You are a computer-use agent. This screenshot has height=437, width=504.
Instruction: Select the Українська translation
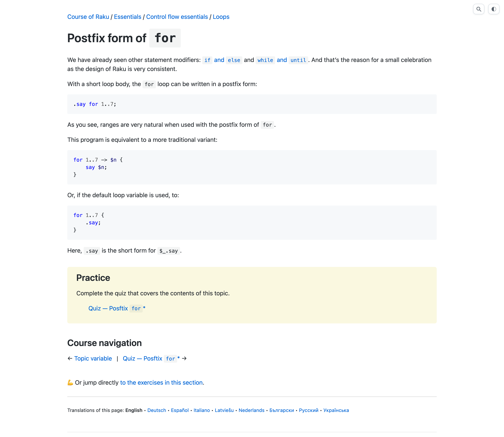[x=336, y=410]
